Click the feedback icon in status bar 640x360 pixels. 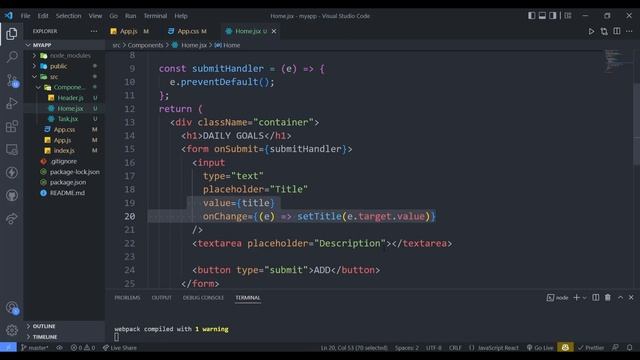pyautogui.click(x=615, y=348)
